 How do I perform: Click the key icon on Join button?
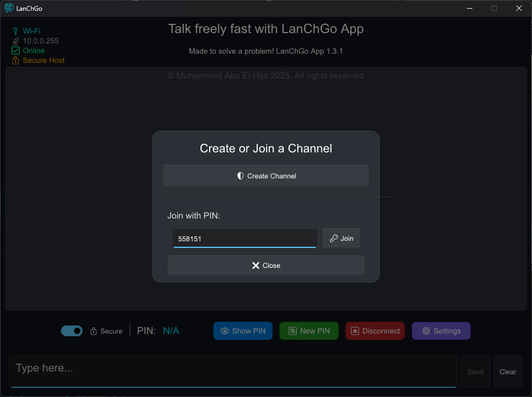coord(334,238)
